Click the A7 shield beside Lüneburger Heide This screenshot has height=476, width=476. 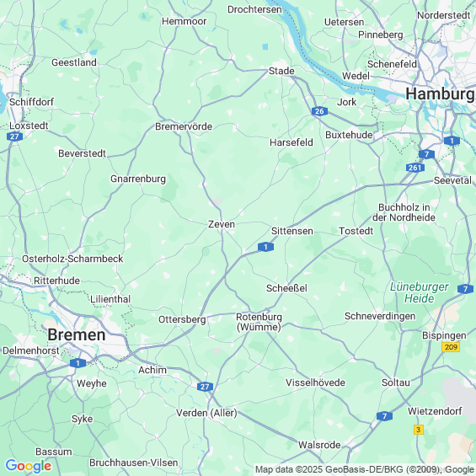point(465,289)
